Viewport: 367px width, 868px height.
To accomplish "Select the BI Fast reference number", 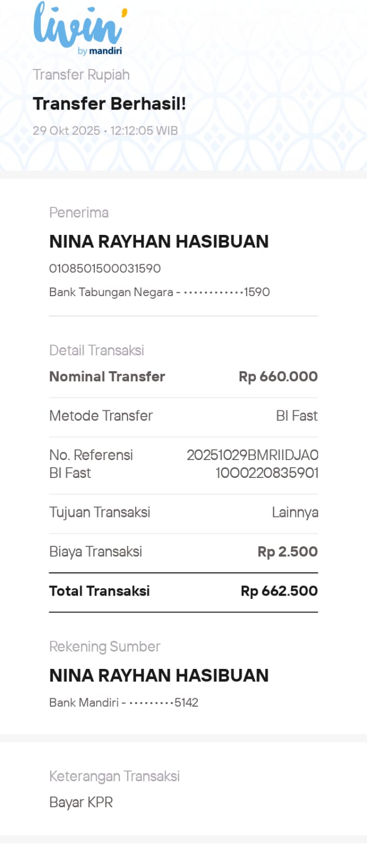I will pos(253,464).
